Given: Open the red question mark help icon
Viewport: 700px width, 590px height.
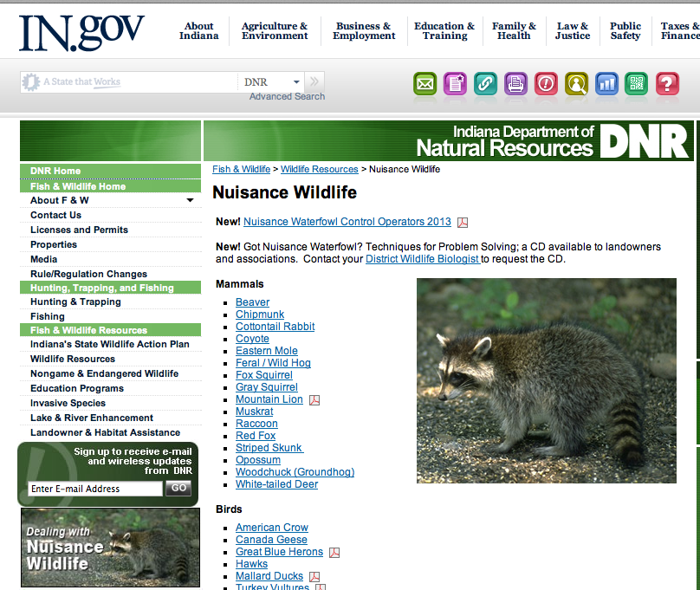Looking at the screenshot, I should point(666,84).
